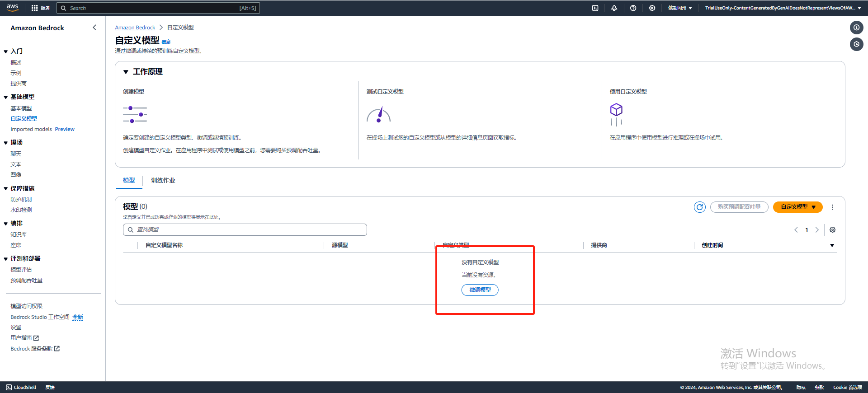Open 模型评估 in the sidebar
The height and width of the screenshot is (393, 868).
21,270
